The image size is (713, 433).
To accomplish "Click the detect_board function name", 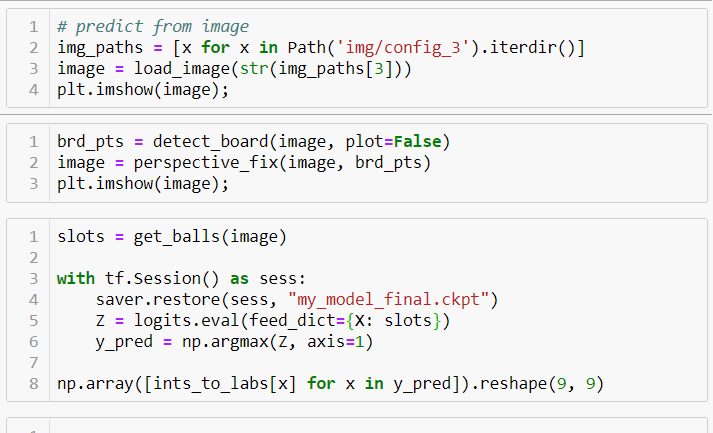I will point(210,141).
